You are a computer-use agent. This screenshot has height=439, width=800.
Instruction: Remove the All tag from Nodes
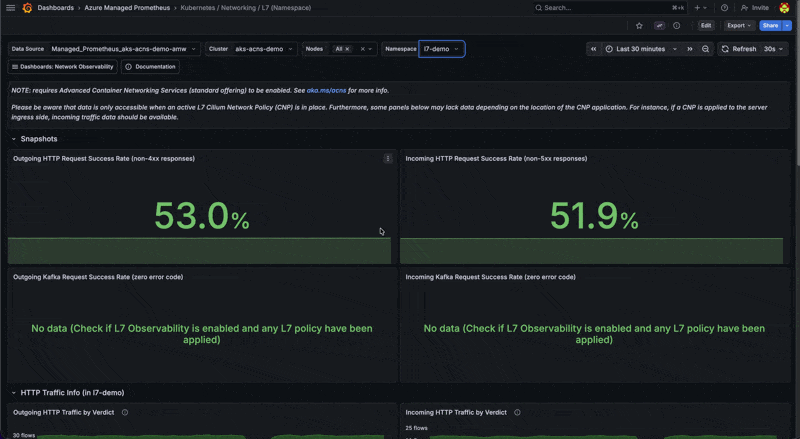347,49
